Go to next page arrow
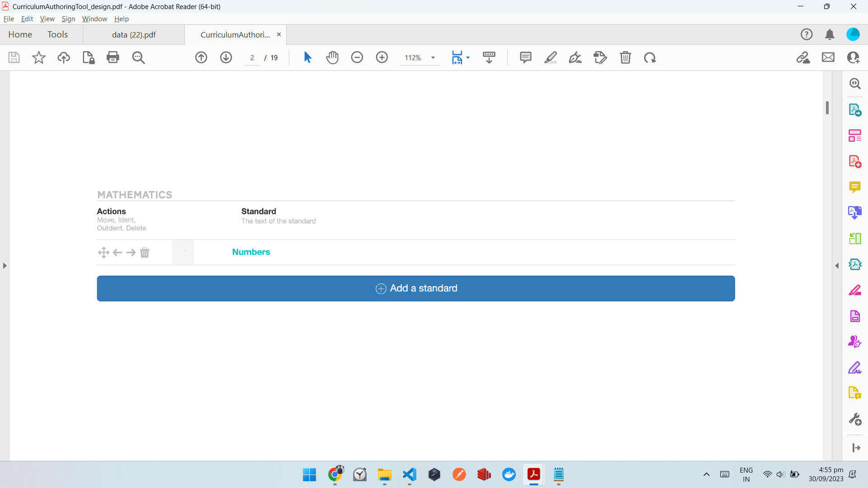This screenshot has height=488, width=868. coord(226,57)
